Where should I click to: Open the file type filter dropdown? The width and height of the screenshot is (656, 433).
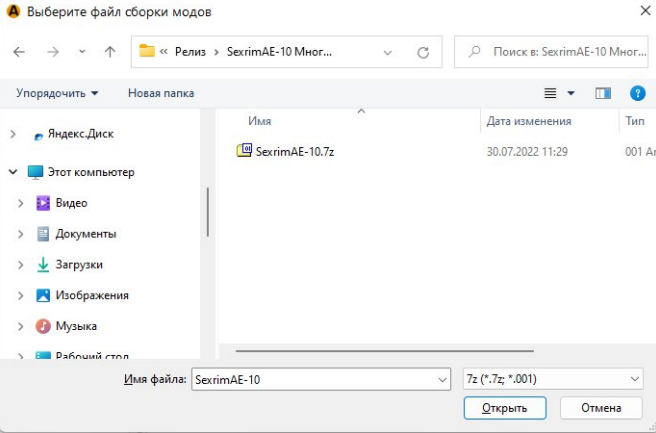pyautogui.click(x=552, y=379)
